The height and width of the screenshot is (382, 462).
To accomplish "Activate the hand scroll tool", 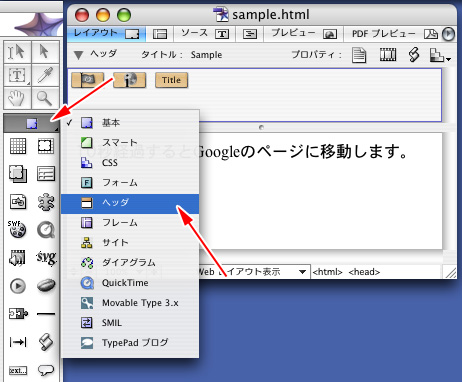I will click(17, 98).
